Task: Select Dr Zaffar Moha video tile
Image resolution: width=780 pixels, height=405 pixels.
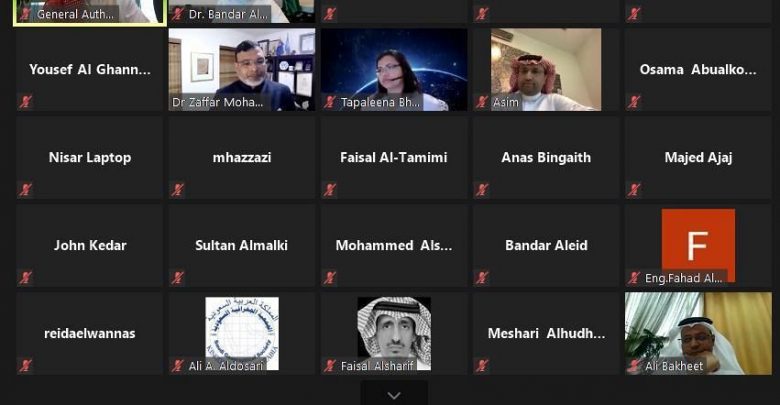Action: point(242,70)
